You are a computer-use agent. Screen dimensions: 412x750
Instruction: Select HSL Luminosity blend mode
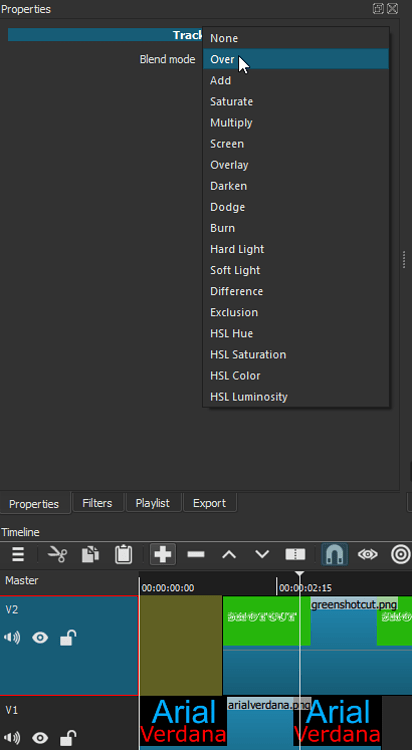[x=296, y=397]
